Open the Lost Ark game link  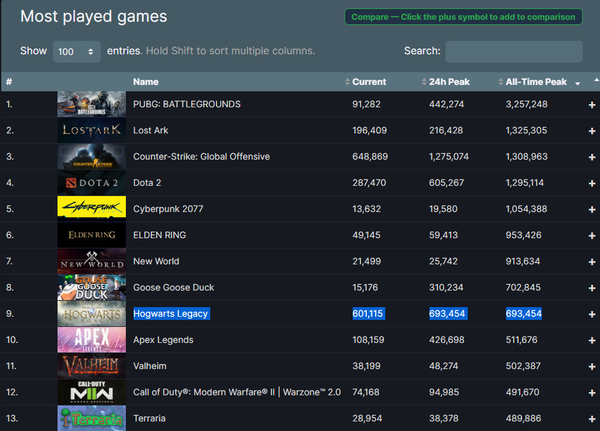tap(150, 130)
